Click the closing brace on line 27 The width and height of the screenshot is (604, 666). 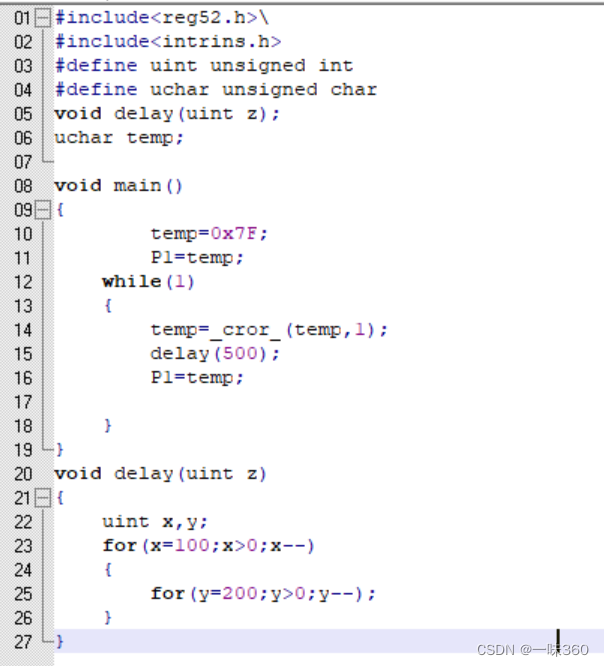[60, 641]
